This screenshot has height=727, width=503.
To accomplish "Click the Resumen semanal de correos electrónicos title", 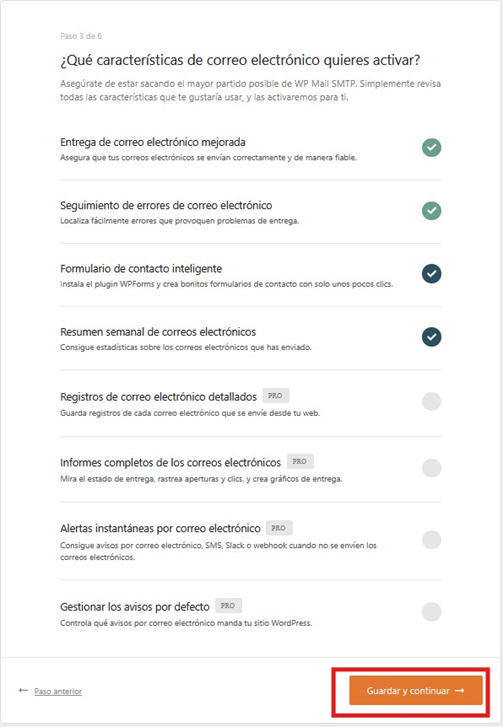I will (x=158, y=332).
